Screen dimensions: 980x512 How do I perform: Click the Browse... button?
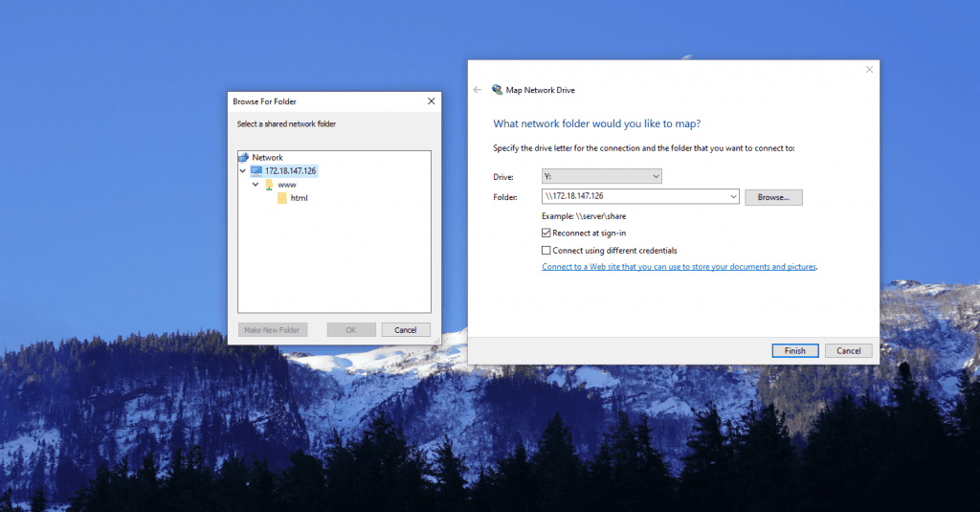coord(773,197)
